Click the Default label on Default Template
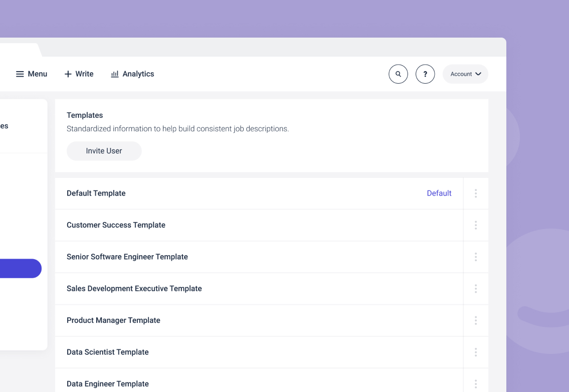Image resolution: width=569 pixels, height=392 pixels. click(439, 193)
